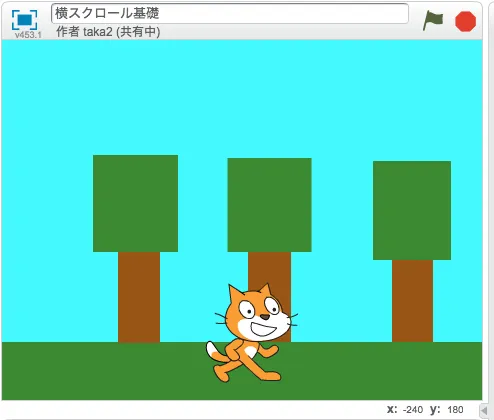The width and height of the screenshot is (494, 420).
Task: Click the version label v453.1
Action: point(28,35)
